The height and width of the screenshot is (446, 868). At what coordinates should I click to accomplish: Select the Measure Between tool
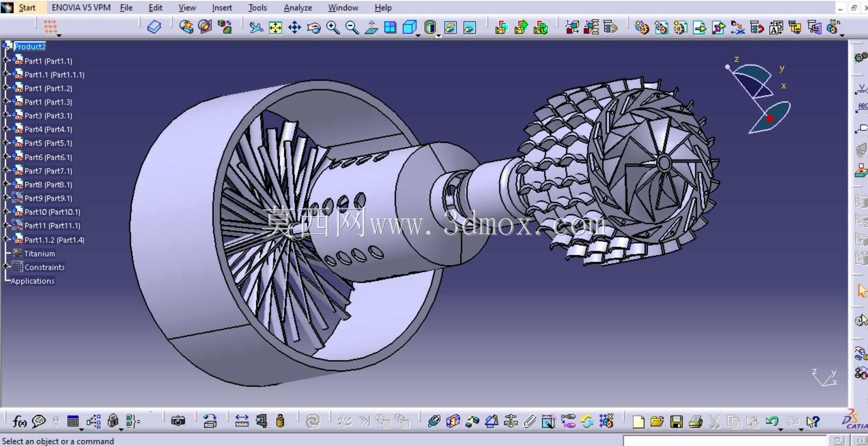pos(242,421)
